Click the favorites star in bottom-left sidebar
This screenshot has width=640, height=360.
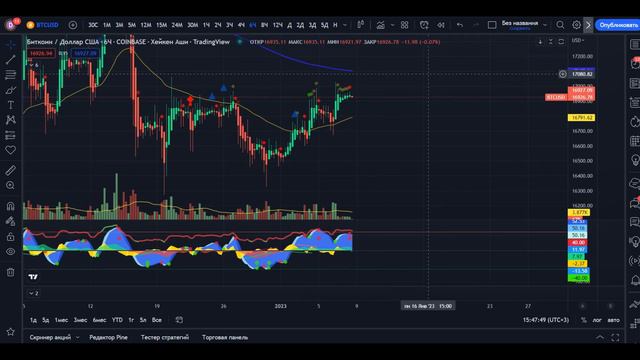[x=11, y=332]
